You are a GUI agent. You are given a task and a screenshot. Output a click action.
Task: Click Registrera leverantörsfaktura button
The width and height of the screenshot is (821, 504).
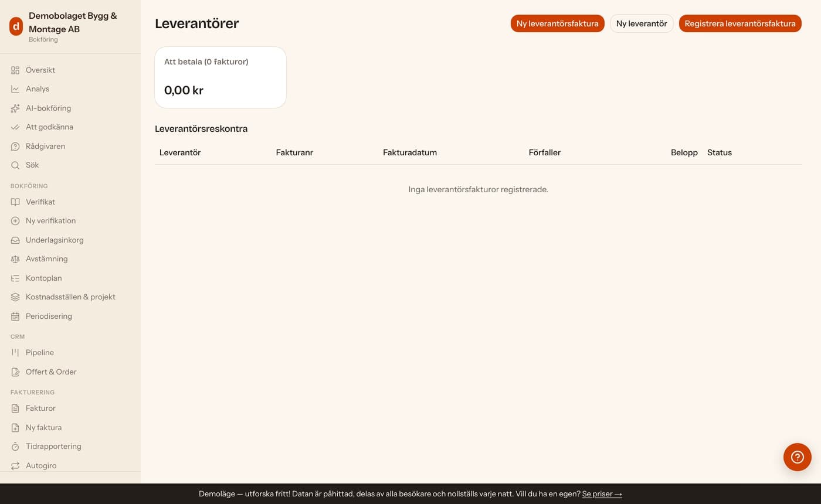(740, 23)
